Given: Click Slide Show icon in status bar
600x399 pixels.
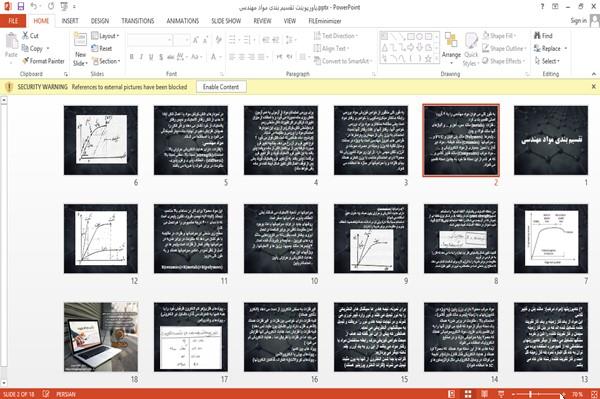Looking at the screenshot, I should [501, 394].
